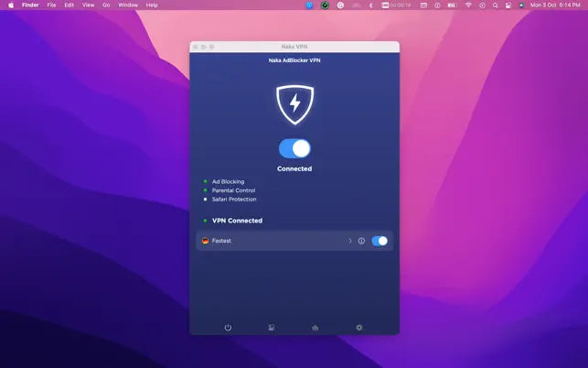Open the File menu
The width and height of the screenshot is (588, 368).
pyautogui.click(x=52, y=5)
